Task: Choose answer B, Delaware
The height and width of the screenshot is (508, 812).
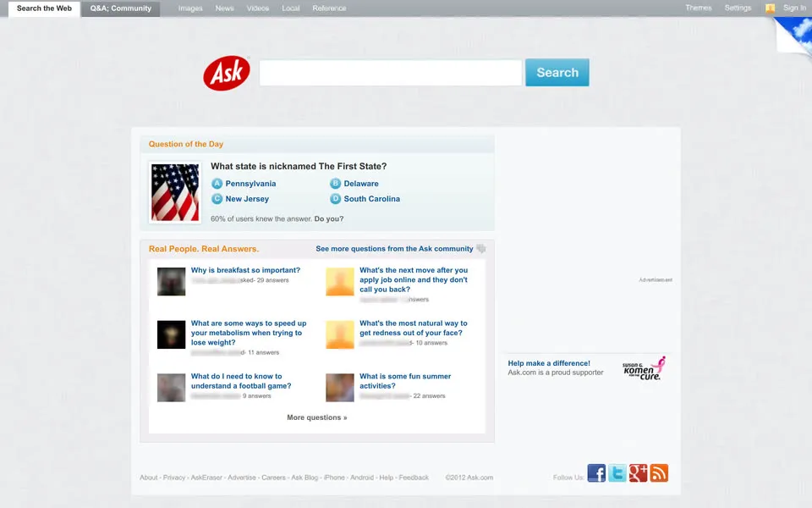Action: click(354, 184)
